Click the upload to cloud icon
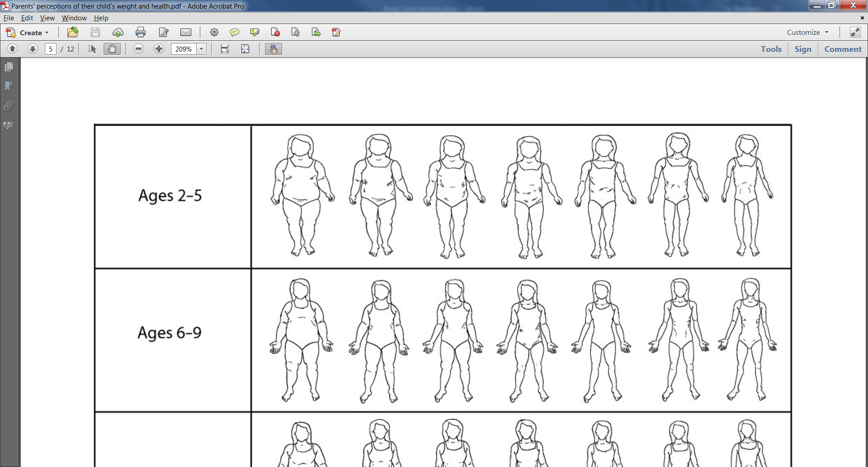This screenshot has width=868, height=467. (118, 33)
